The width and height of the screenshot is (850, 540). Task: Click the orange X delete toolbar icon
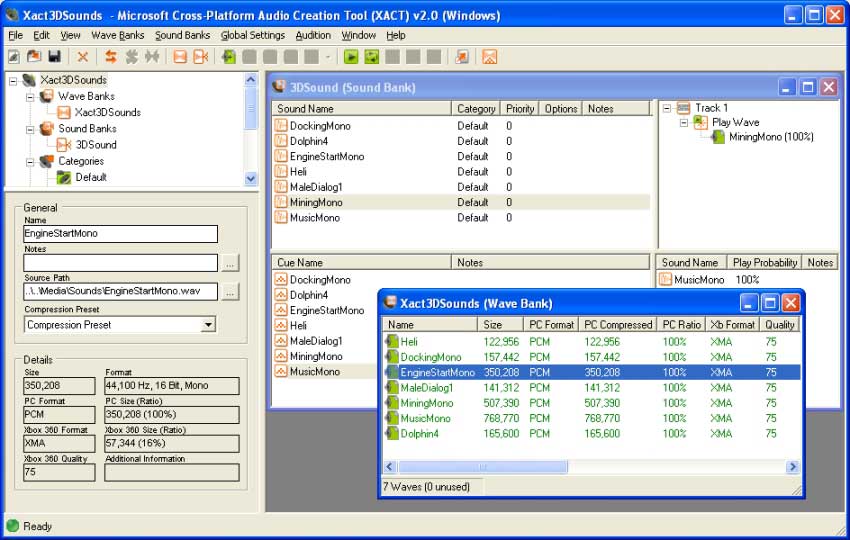pyautogui.click(x=82, y=56)
